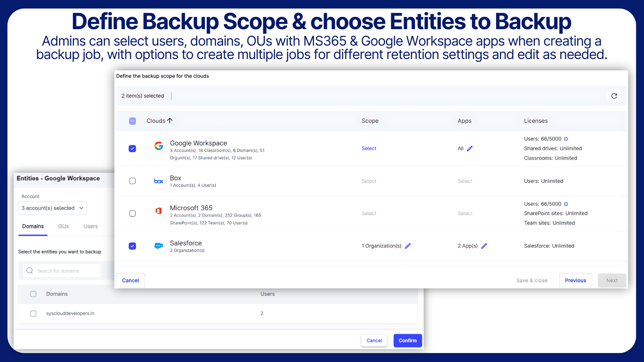Switch to the OUs tab

[63, 226]
